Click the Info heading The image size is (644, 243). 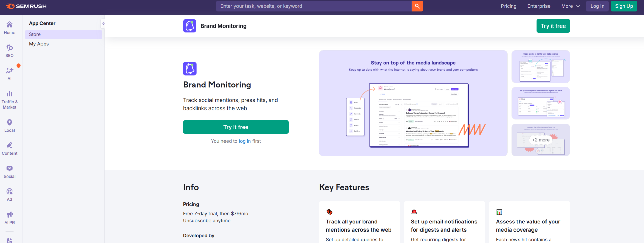tap(191, 187)
